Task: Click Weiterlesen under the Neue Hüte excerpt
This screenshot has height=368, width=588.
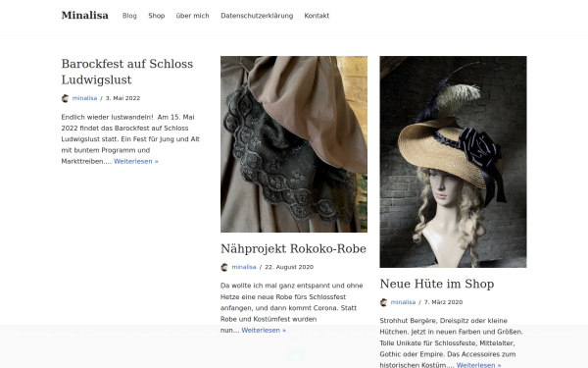Action: click(x=478, y=365)
